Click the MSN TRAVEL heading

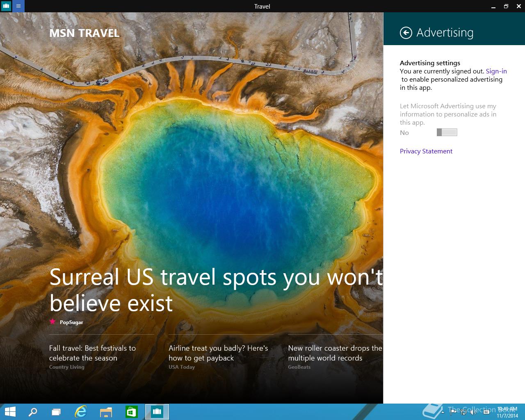coord(84,33)
